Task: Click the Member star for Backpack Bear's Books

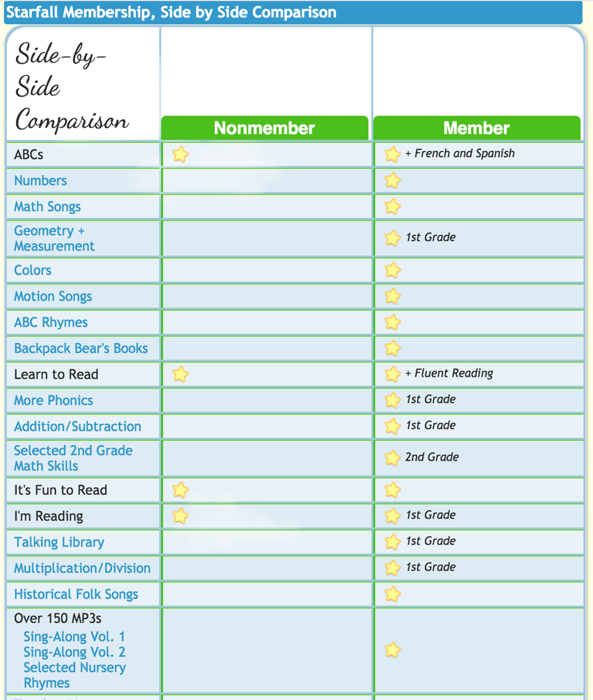Action: coord(393,348)
